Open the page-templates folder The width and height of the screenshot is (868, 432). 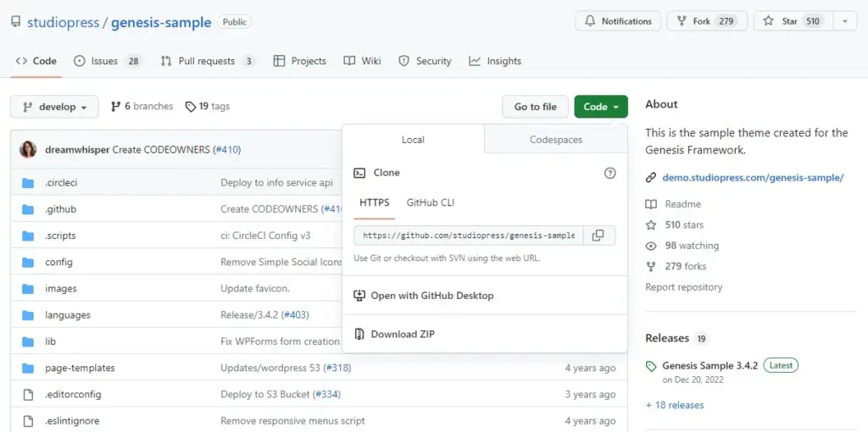pyautogui.click(x=81, y=368)
